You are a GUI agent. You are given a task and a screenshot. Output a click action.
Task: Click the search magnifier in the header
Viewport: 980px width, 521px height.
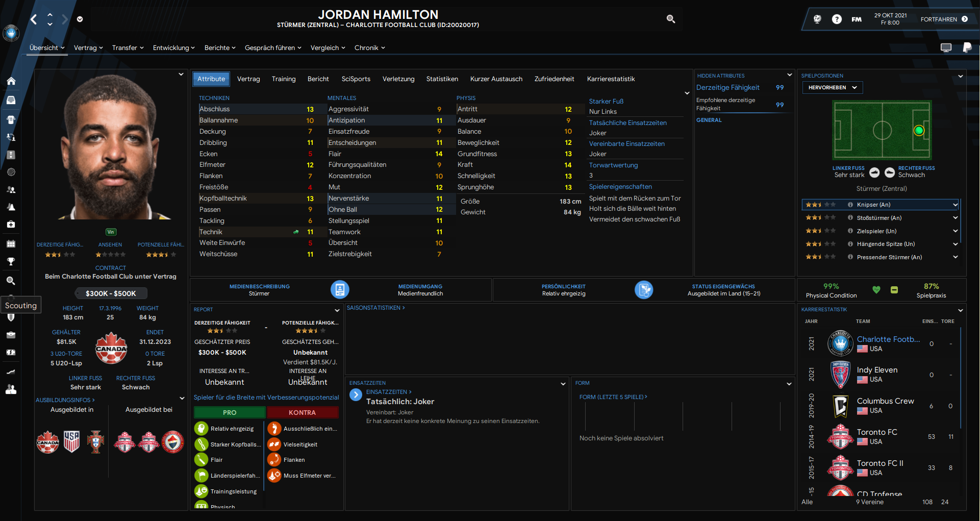coord(671,19)
